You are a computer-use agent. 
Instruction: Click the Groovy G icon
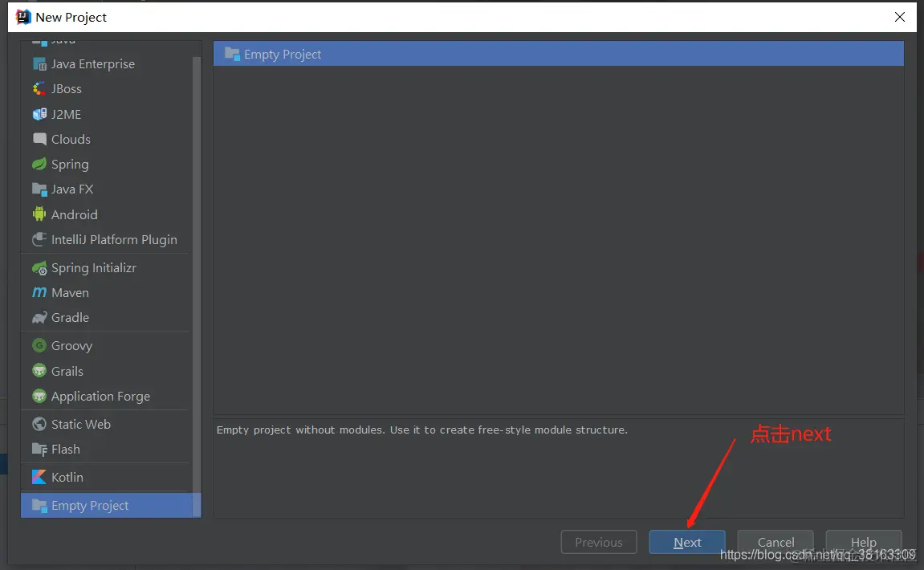point(39,345)
